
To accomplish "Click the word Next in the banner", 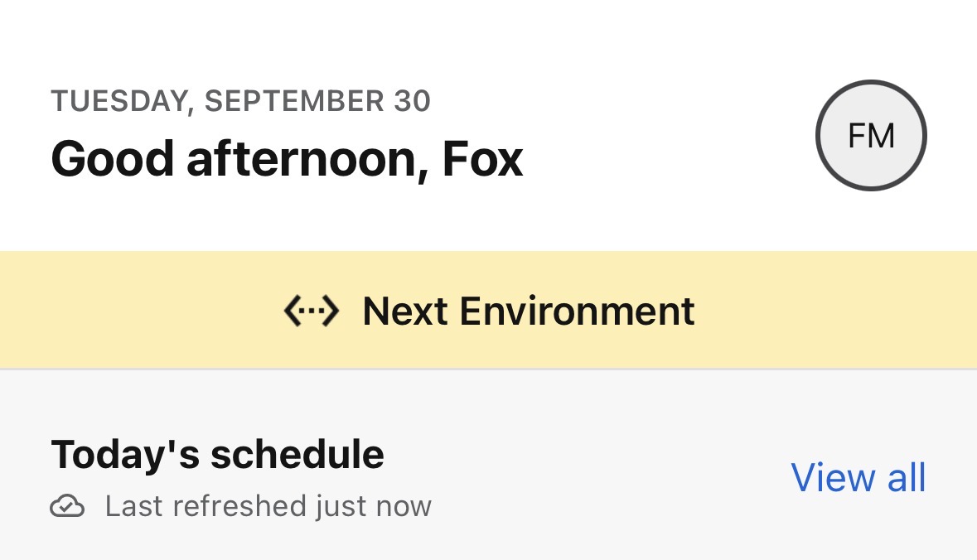I will tap(404, 311).
